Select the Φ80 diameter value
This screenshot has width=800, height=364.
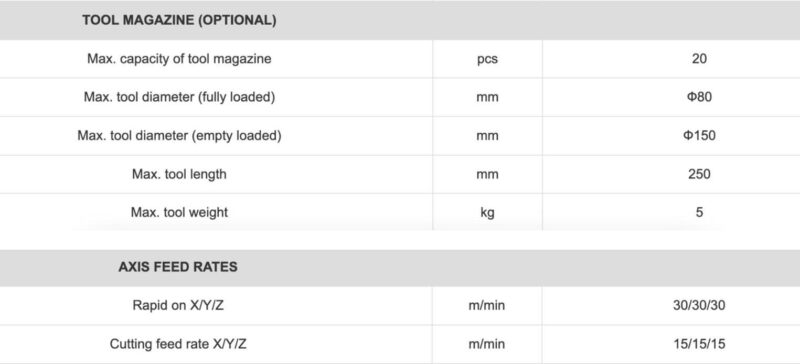point(699,97)
